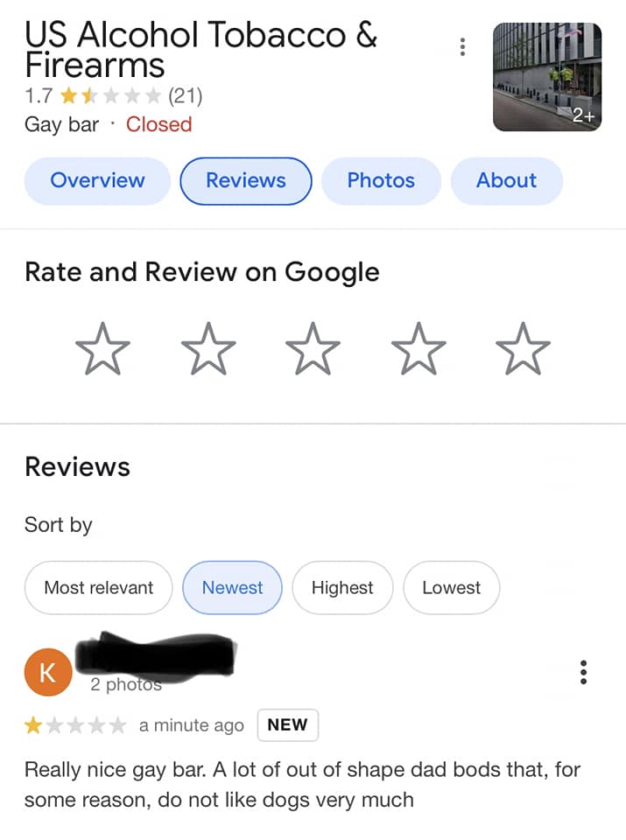This screenshot has height=840, width=626.
Task: Open the three-dot menu beside business name
Action: coord(462,47)
